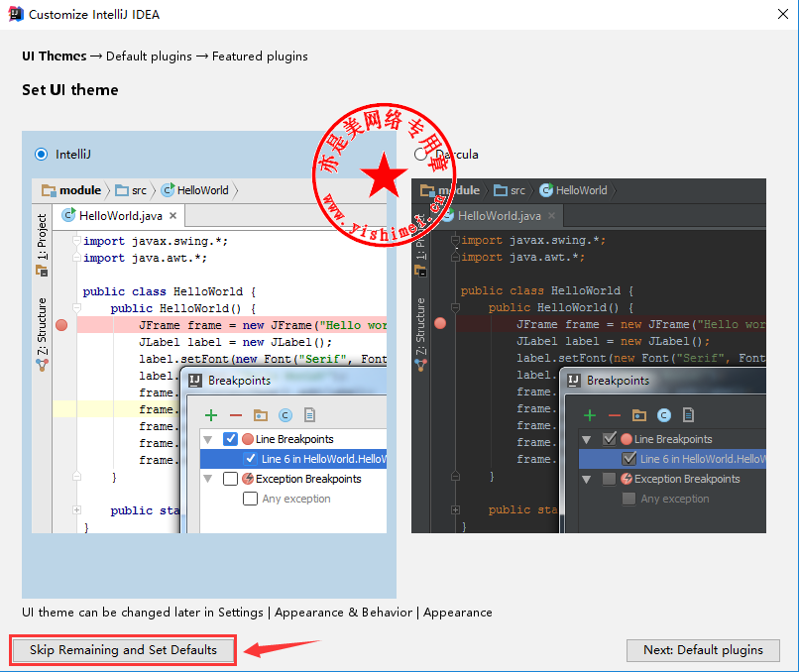Toggle Line 6 in HelloWorld checkbox, light preview
Viewport: 799px width, 672px height.
click(250, 459)
